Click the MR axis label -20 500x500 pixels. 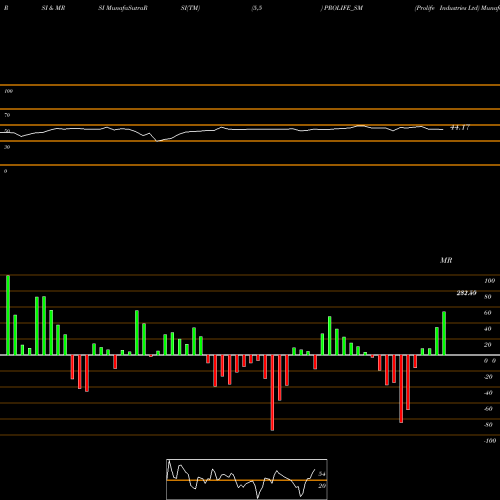click(488, 377)
